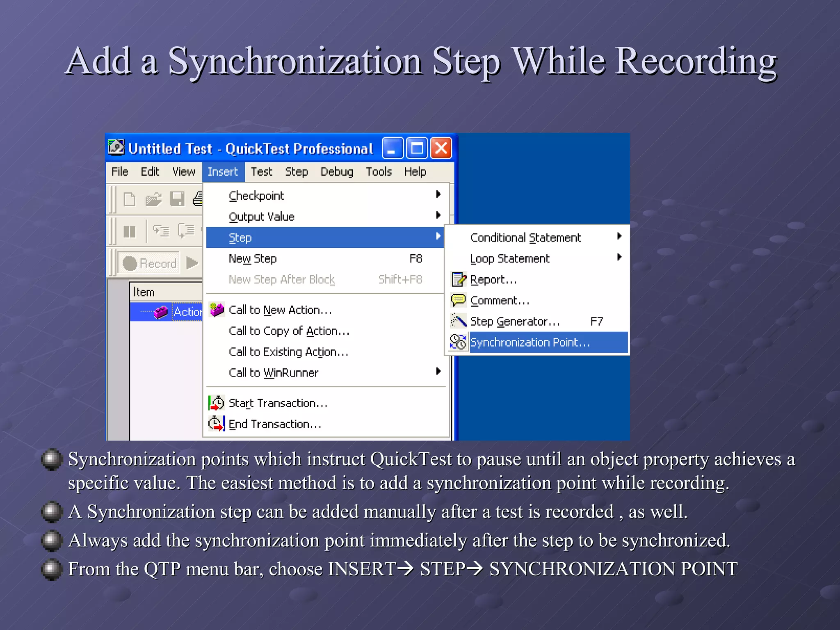This screenshot has width=840, height=630.
Task: Choose Checkpoint from the Insert menu
Action: (325, 196)
